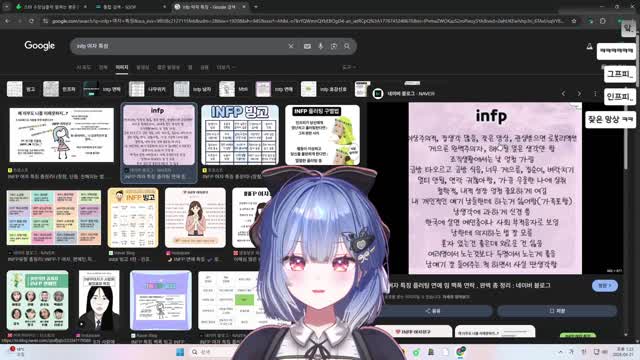Open the Windows Start button
Viewport: 640px width, 360px height.
[x=180, y=352]
